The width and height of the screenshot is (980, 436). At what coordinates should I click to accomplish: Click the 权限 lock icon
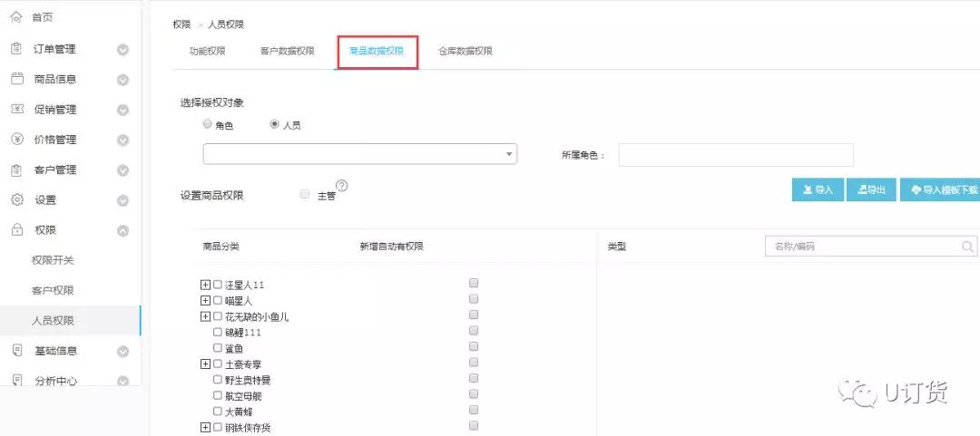coord(17,230)
